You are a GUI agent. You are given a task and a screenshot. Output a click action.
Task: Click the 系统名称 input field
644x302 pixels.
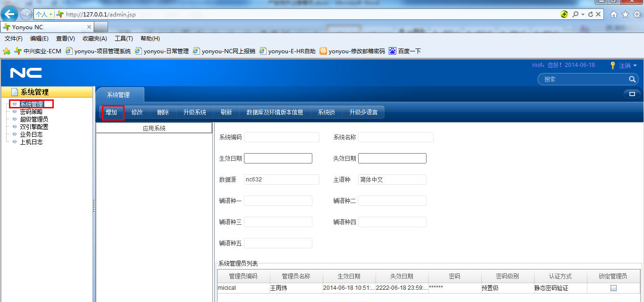[x=396, y=137]
